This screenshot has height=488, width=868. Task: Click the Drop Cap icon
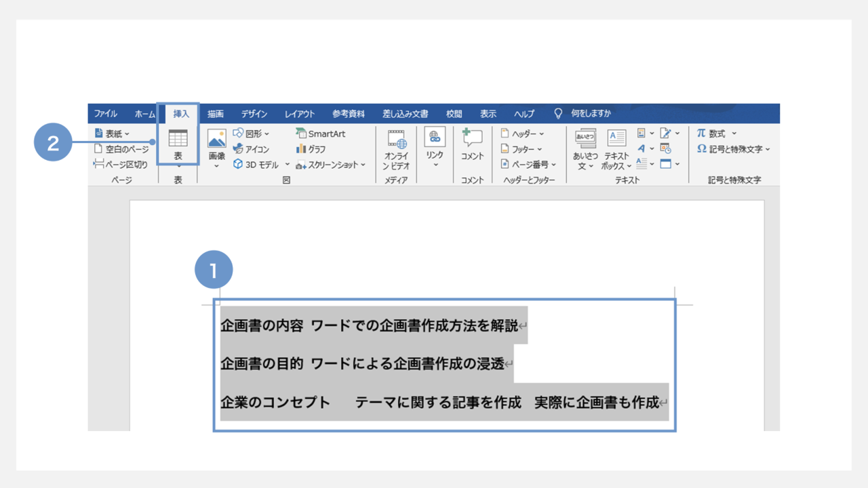coord(642,163)
